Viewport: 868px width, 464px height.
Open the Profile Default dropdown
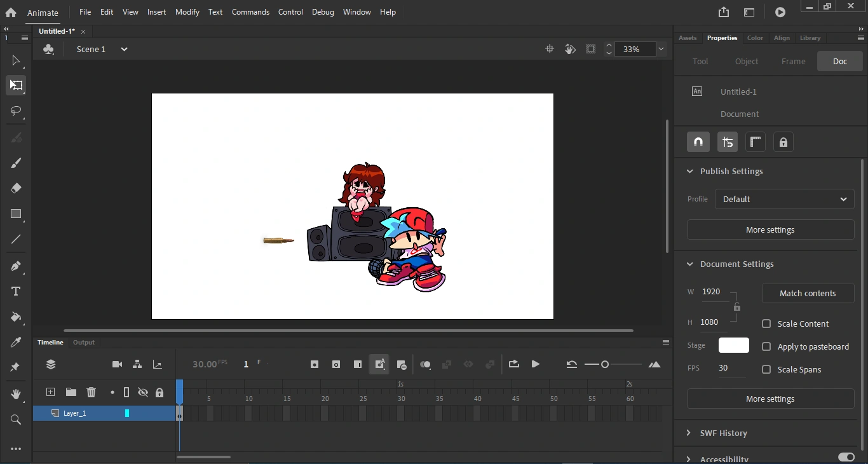click(784, 199)
